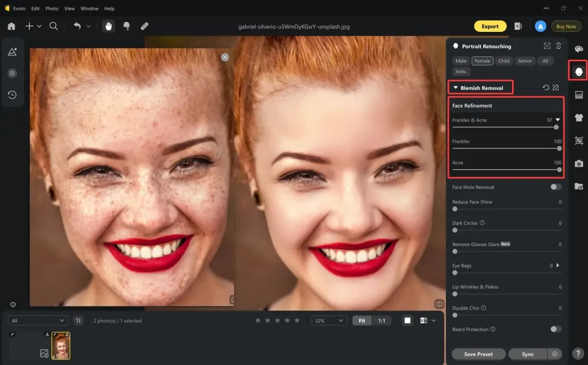Open the Photo menu

[52, 8]
